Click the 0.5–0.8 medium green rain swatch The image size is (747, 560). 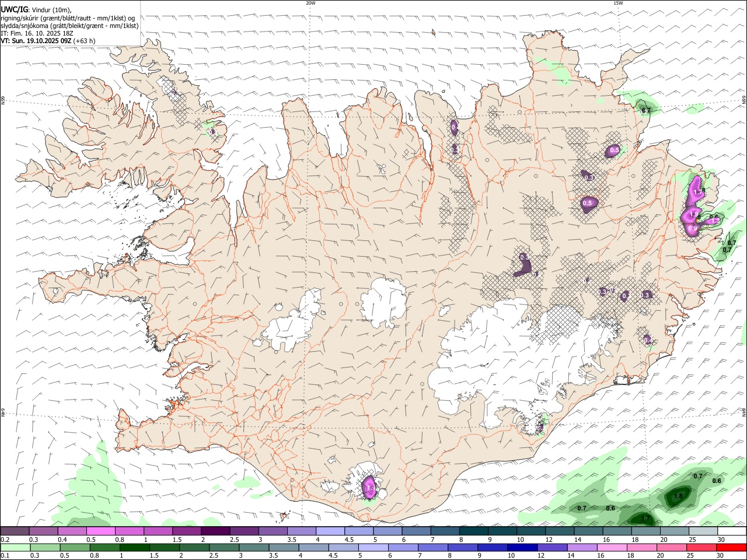click(75, 547)
